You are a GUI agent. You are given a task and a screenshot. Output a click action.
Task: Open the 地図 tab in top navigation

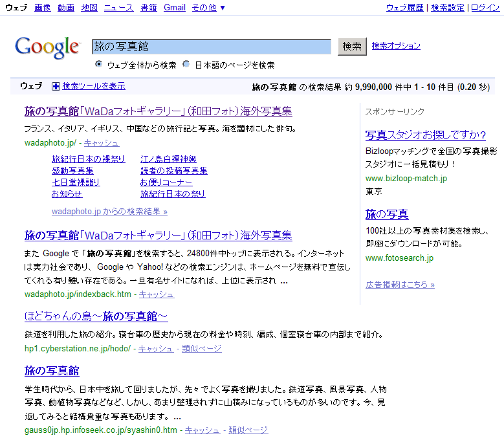(x=89, y=7)
